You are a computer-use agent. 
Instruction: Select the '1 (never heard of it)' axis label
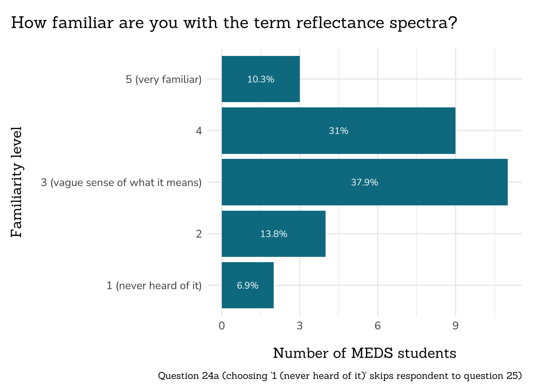tap(154, 285)
